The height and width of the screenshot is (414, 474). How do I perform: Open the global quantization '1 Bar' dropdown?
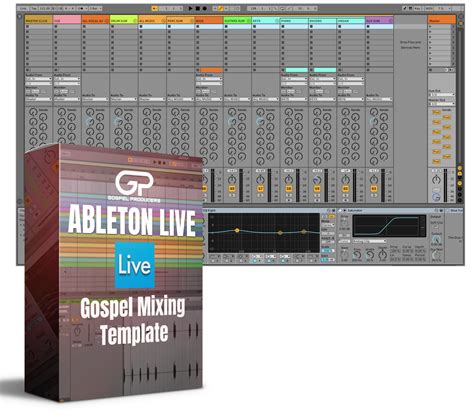(x=95, y=8)
